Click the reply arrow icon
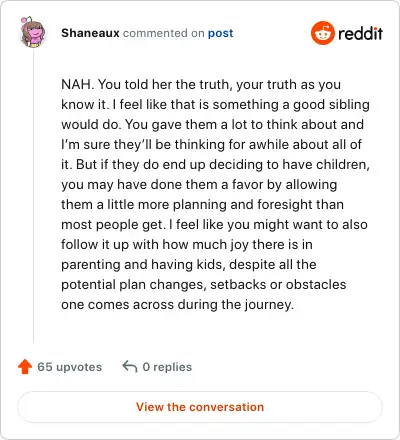 (130, 366)
